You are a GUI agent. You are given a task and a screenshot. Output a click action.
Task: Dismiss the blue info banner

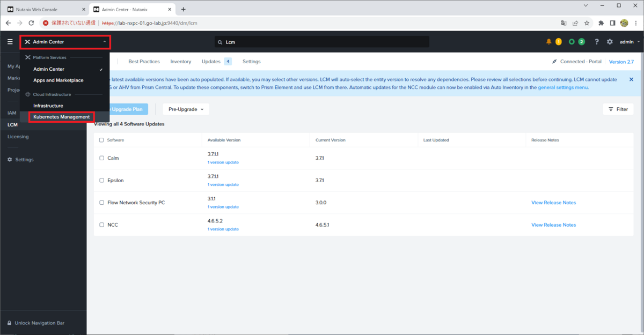631,79
